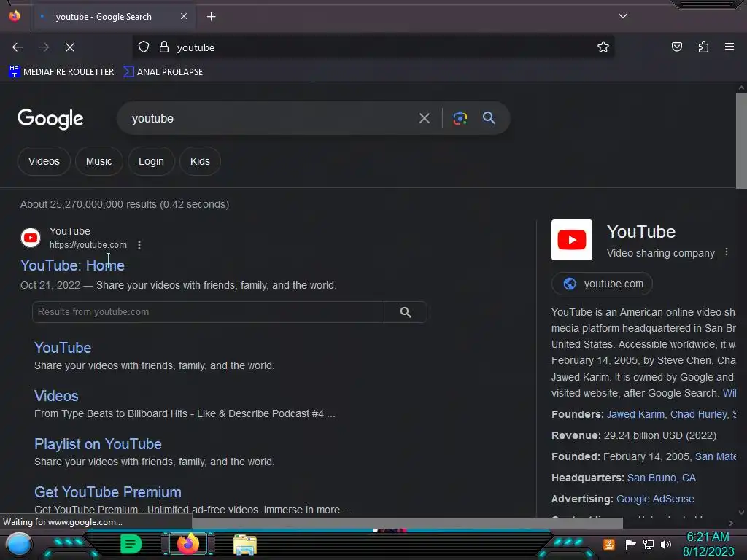The width and height of the screenshot is (747, 560).
Task: Open the Google AdSense advertising link
Action: tap(655, 499)
